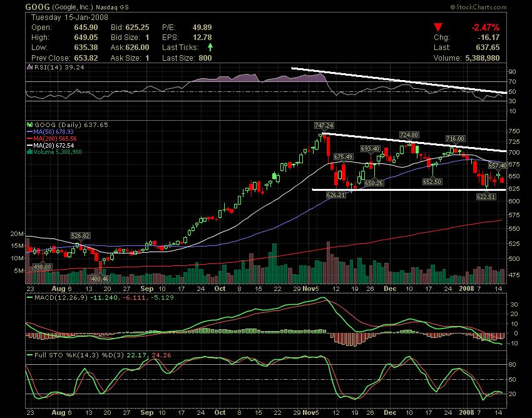Click the 622.51 low price annotation

coord(486,196)
